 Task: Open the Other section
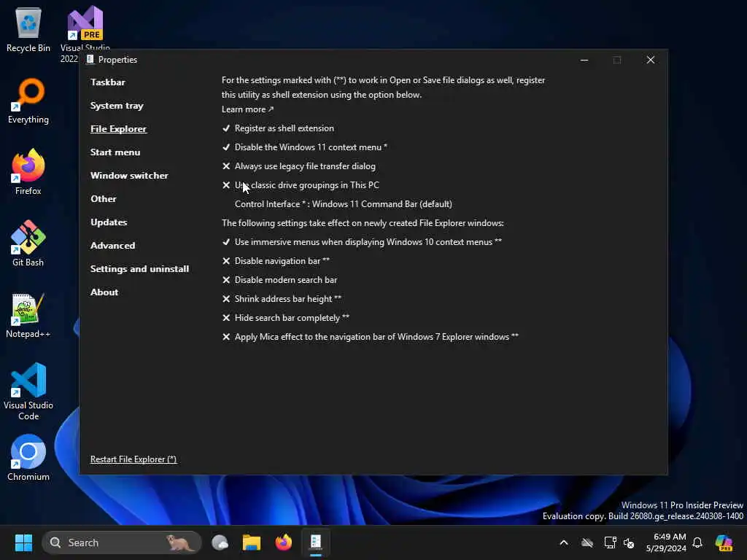pyautogui.click(x=104, y=198)
